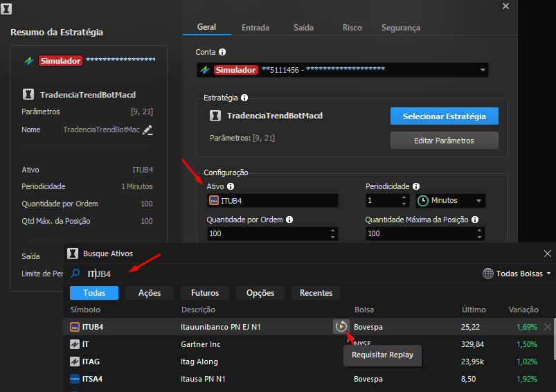The image size is (556, 392).
Task: Sort by the Descrição column header
Action: click(x=198, y=310)
